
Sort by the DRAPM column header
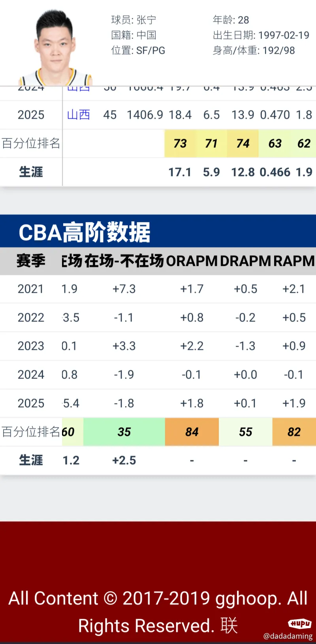coord(245,261)
